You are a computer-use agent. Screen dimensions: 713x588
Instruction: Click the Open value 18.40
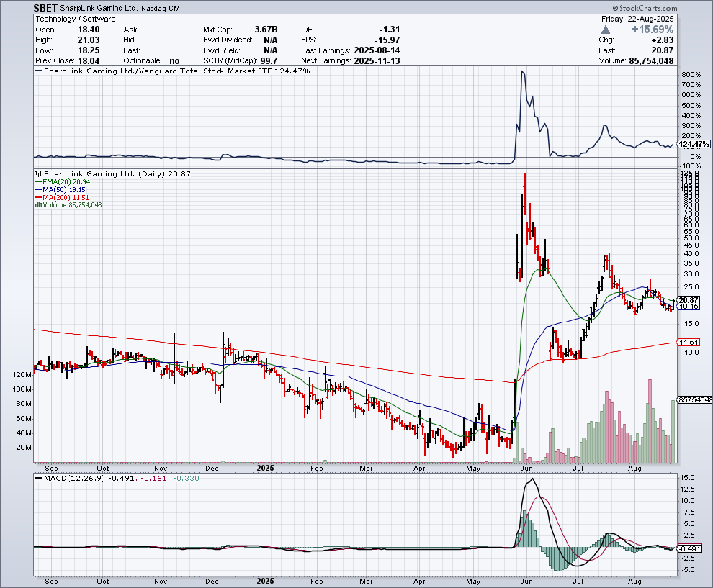point(89,30)
